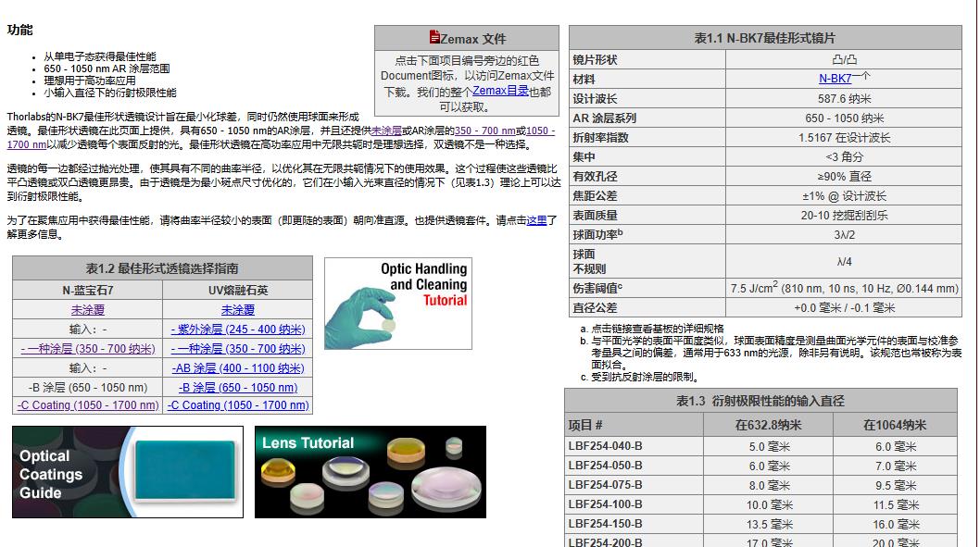Follow the 未涂层 link in the description paragraph
The width and height of the screenshot is (980, 547).
[x=386, y=131]
